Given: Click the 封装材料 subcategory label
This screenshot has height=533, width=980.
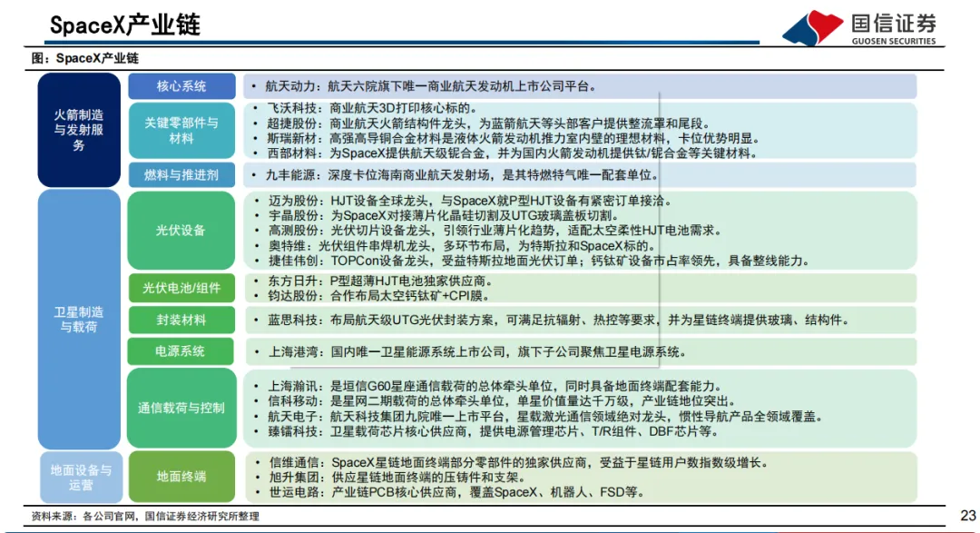Looking at the screenshot, I should coord(181,321).
